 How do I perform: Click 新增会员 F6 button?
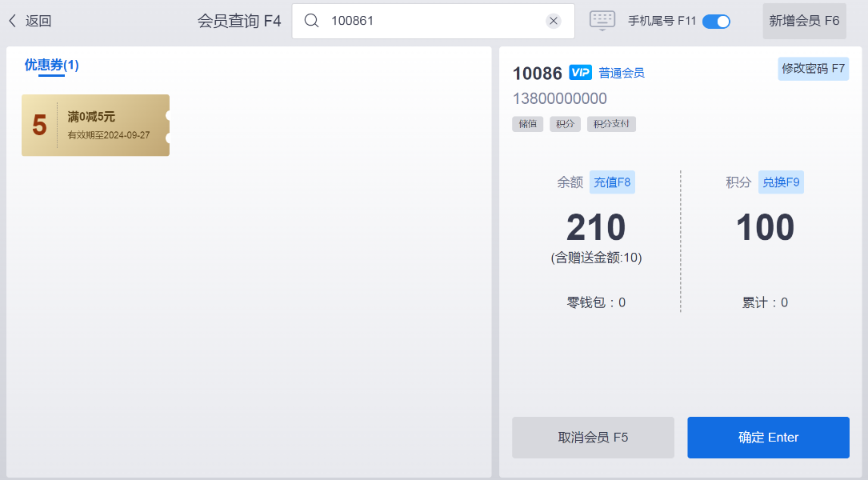click(x=804, y=21)
